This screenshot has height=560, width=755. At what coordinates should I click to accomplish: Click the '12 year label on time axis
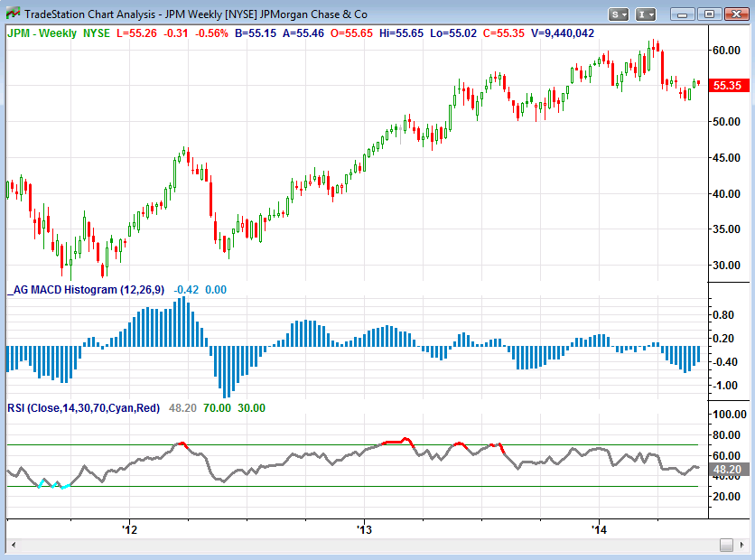click(x=129, y=530)
